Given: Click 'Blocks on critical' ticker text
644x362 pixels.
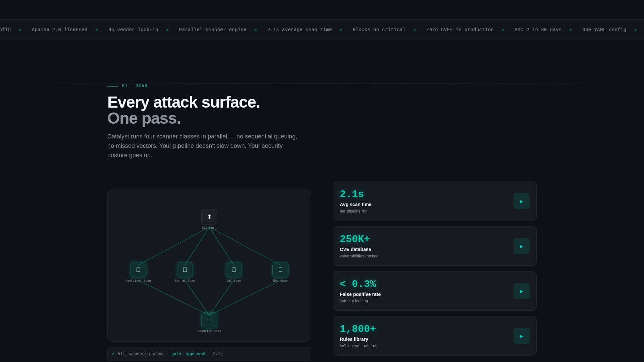Looking at the screenshot, I should pos(379,29).
